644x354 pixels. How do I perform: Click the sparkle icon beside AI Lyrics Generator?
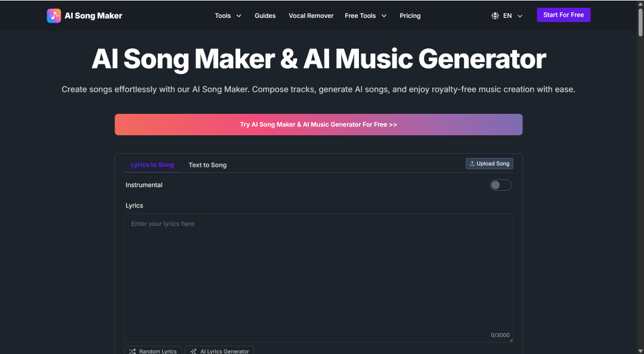(193, 351)
